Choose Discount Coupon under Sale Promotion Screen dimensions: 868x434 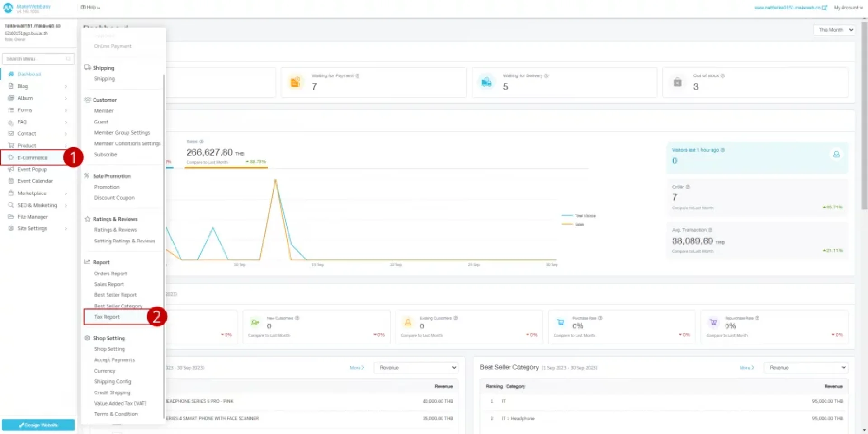114,198
